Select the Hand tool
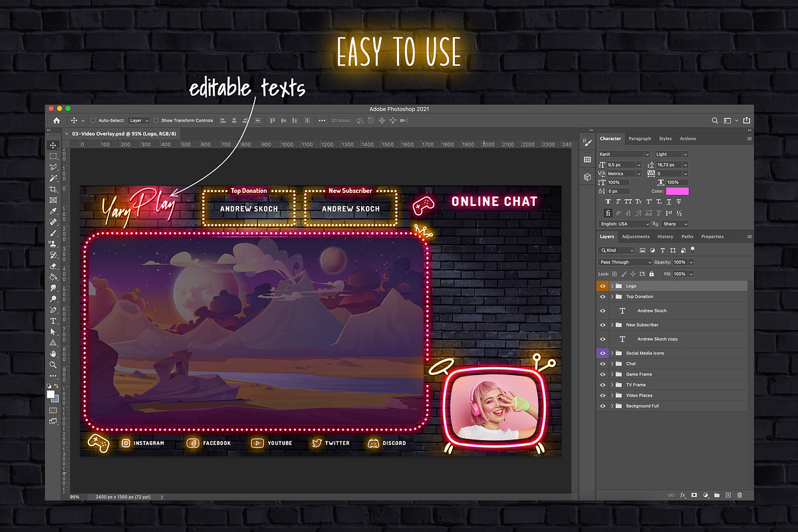Image resolution: width=798 pixels, height=532 pixels. pyautogui.click(x=53, y=354)
